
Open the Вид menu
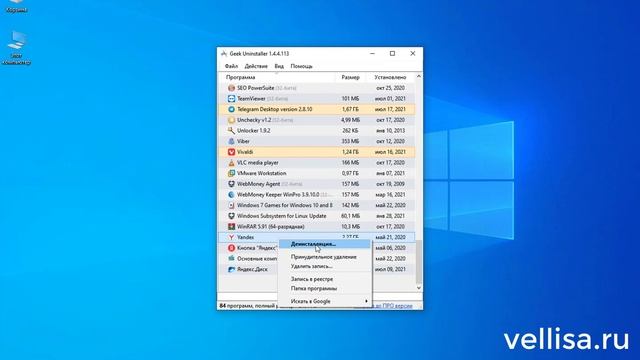click(x=279, y=66)
